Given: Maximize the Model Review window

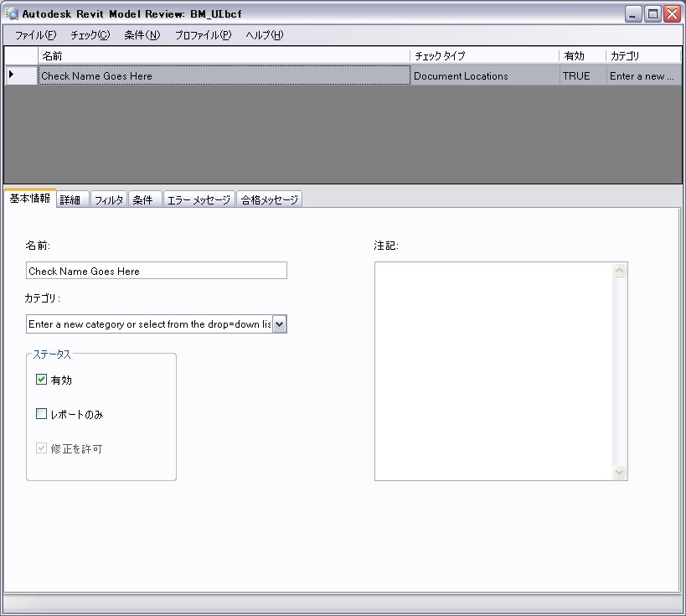Looking at the screenshot, I should coord(652,14).
